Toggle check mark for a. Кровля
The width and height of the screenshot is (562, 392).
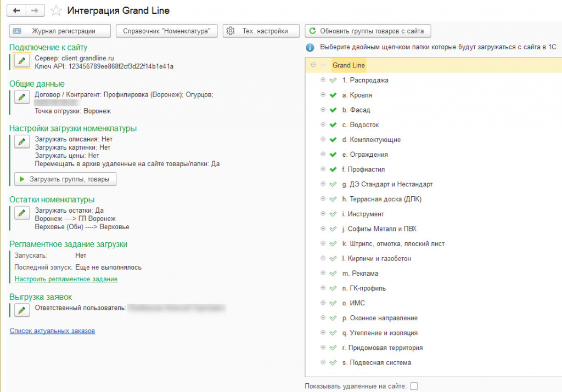coord(333,95)
